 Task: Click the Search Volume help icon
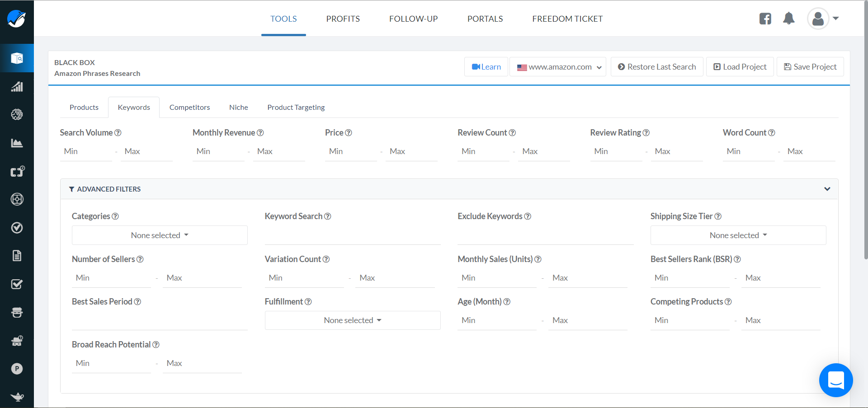click(x=118, y=133)
